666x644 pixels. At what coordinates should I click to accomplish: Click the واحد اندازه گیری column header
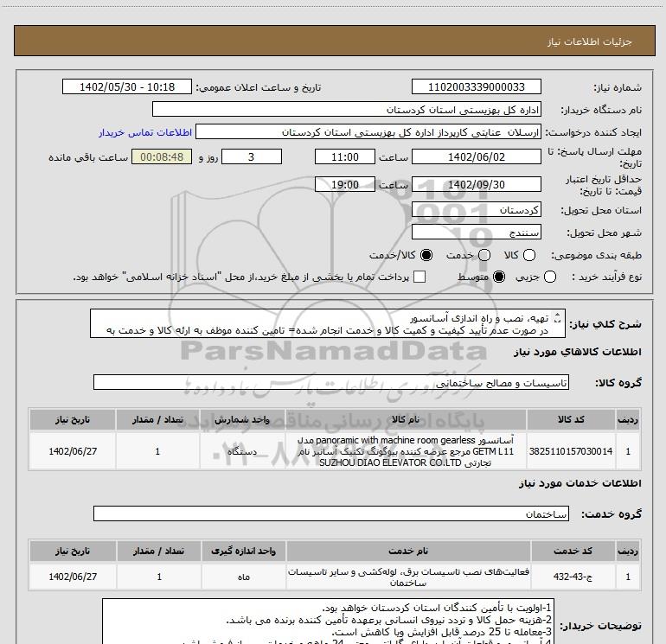pyautogui.click(x=244, y=551)
